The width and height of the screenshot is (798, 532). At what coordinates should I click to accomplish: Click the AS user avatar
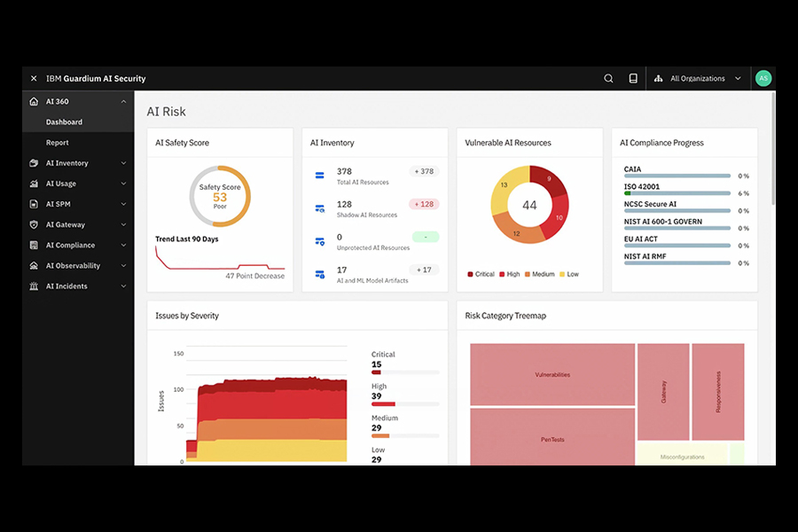(763, 79)
